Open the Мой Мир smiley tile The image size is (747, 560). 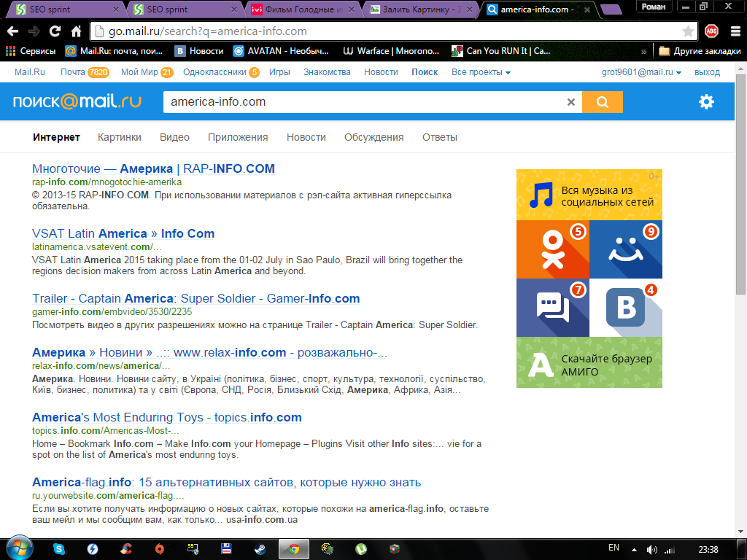point(626,249)
